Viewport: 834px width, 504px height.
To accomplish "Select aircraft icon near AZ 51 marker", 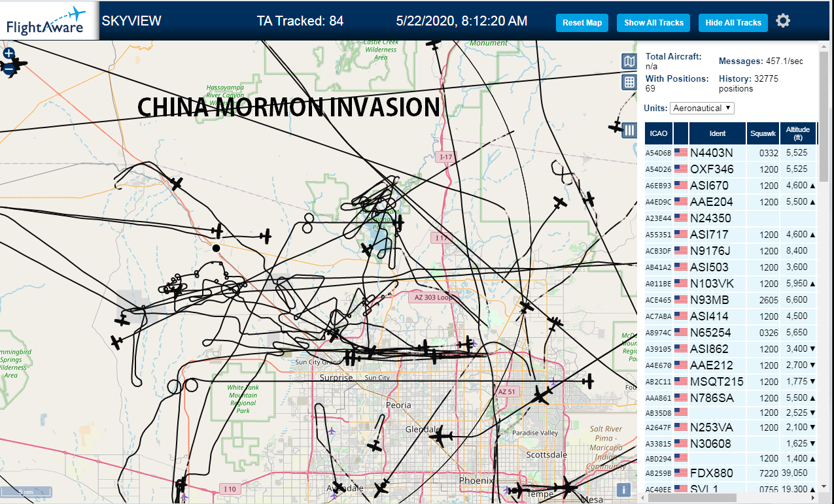I will [x=541, y=394].
